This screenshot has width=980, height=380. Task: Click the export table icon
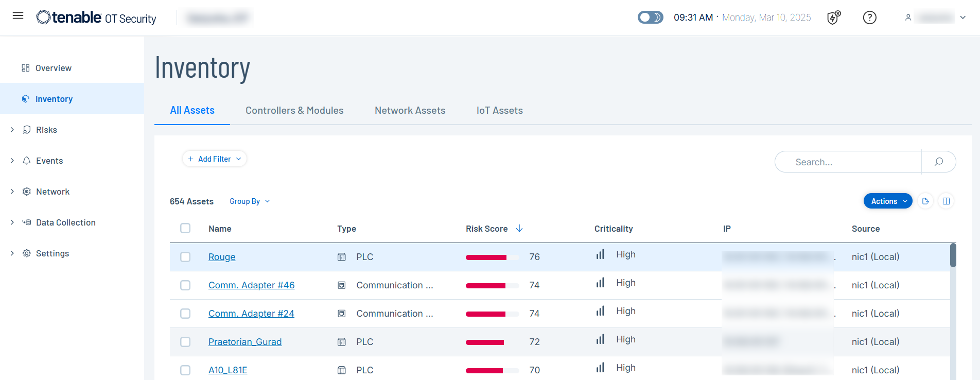(x=925, y=201)
